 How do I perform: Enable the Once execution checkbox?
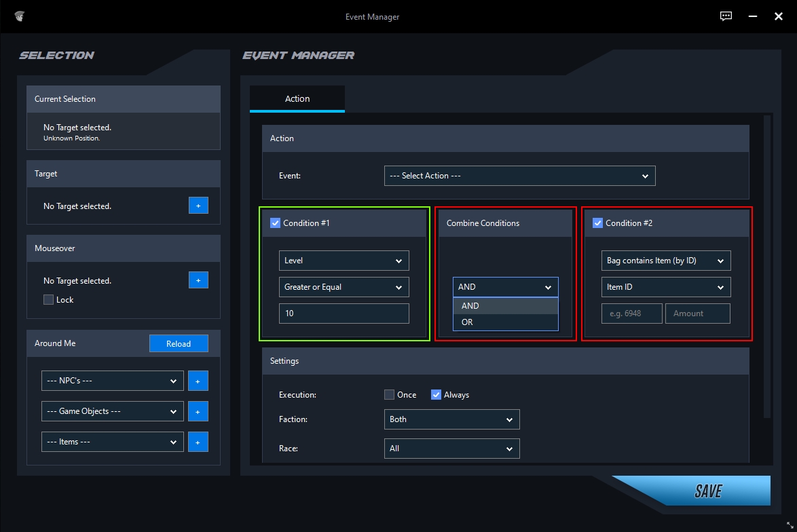(389, 394)
